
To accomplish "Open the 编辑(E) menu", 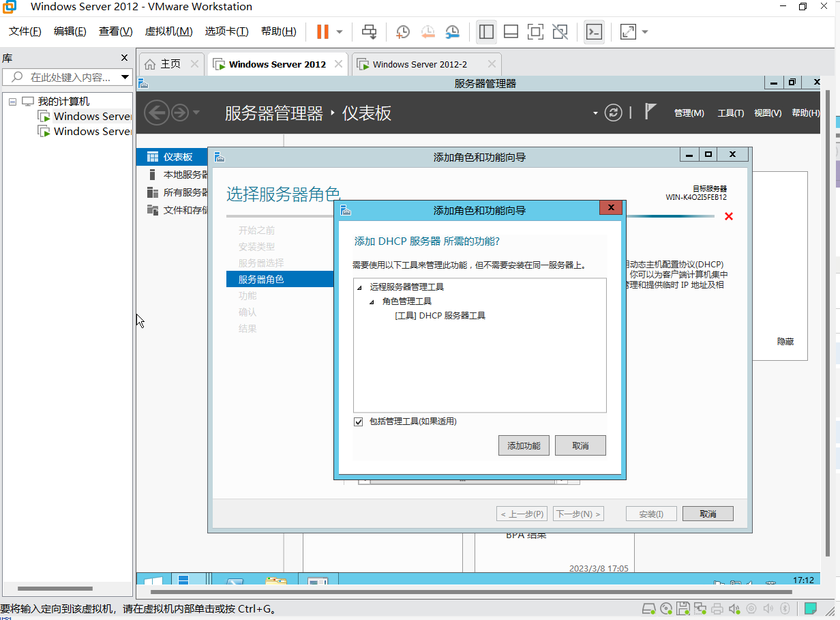I will pyautogui.click(x=70, y=31).
